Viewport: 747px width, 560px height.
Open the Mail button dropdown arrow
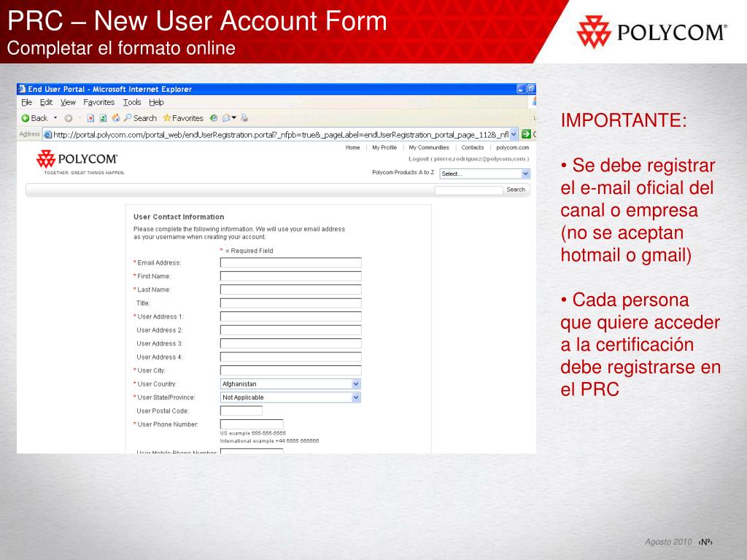coord(234,117)
